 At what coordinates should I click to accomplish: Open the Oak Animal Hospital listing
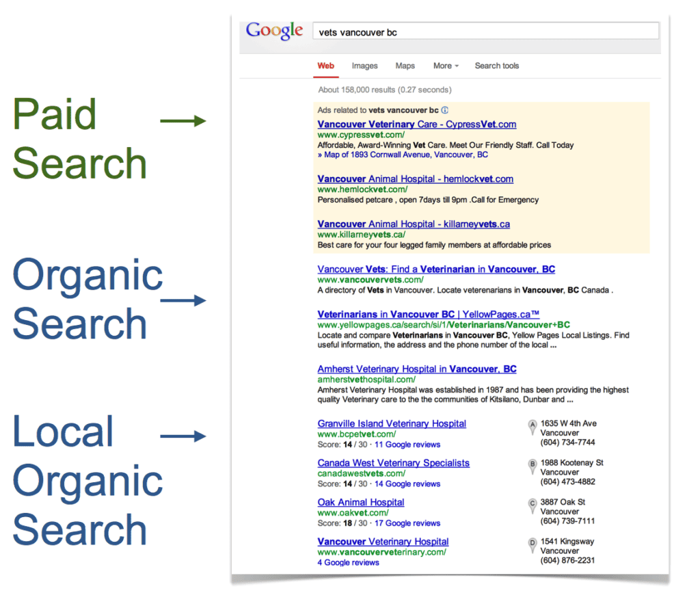pyautogui.click(x=360, y=502)
